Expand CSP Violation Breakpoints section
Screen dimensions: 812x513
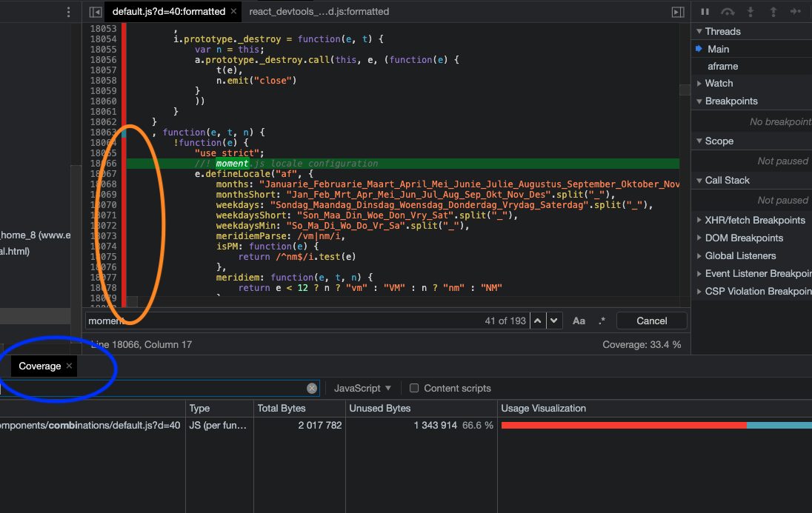(x=699, y=292)
